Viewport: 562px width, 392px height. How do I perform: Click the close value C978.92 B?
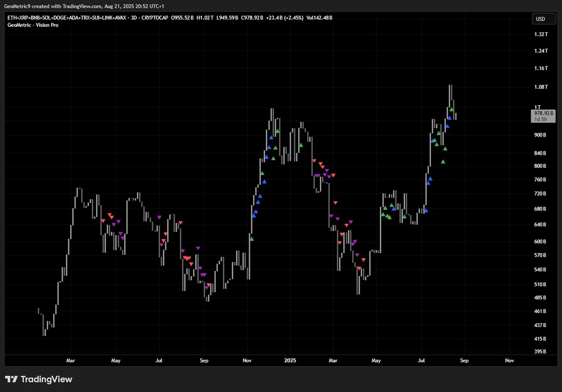[x=252, y=18]
